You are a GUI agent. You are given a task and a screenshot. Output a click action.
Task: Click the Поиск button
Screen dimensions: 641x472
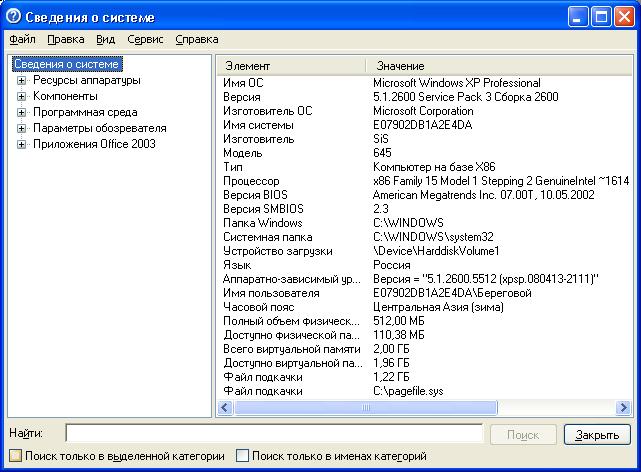pos(523,434)
